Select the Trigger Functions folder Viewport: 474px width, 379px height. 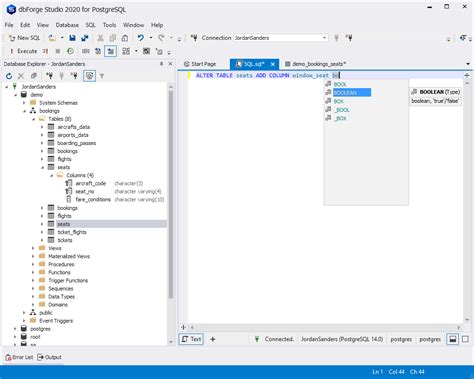coord(68,280)
